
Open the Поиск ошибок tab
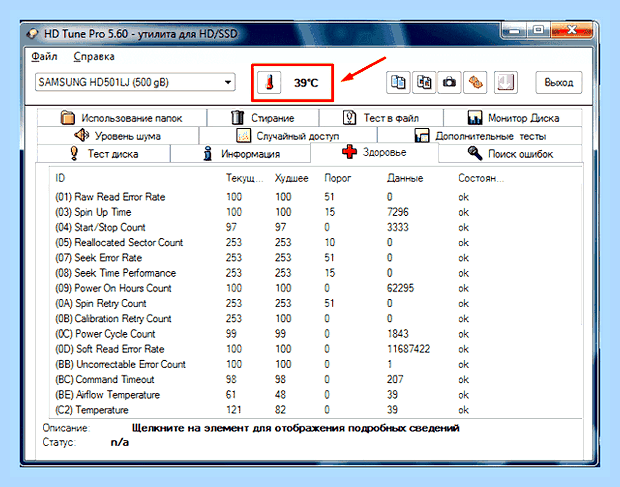tap(510, 153)
